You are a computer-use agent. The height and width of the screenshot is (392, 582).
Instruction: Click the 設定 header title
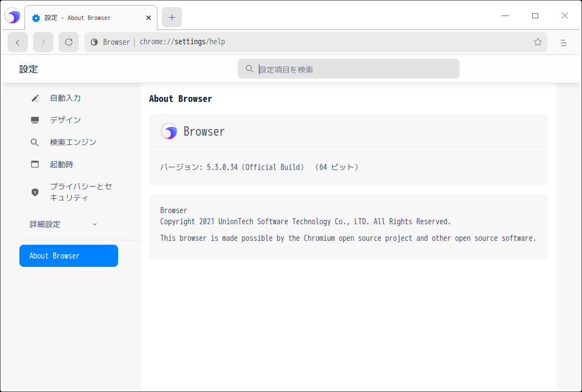pyautogui.click(x=29, y=69)
